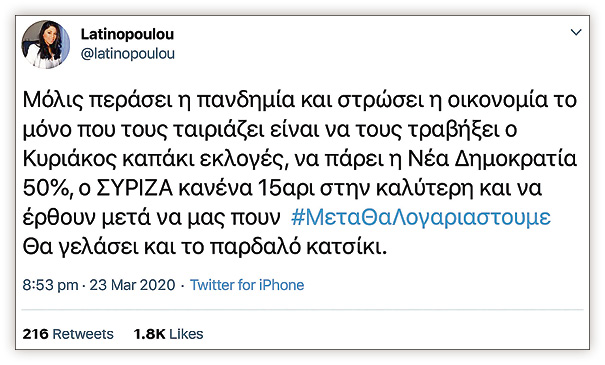Click the word Likes in the stats

pyautogui.click(x=186, y=334)
